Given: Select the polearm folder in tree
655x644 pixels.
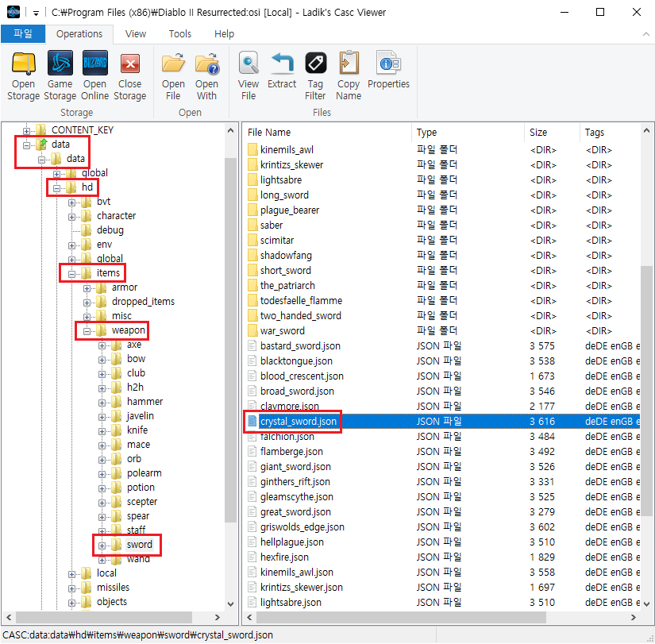Looking at the screenshot, I should point(144,473).
